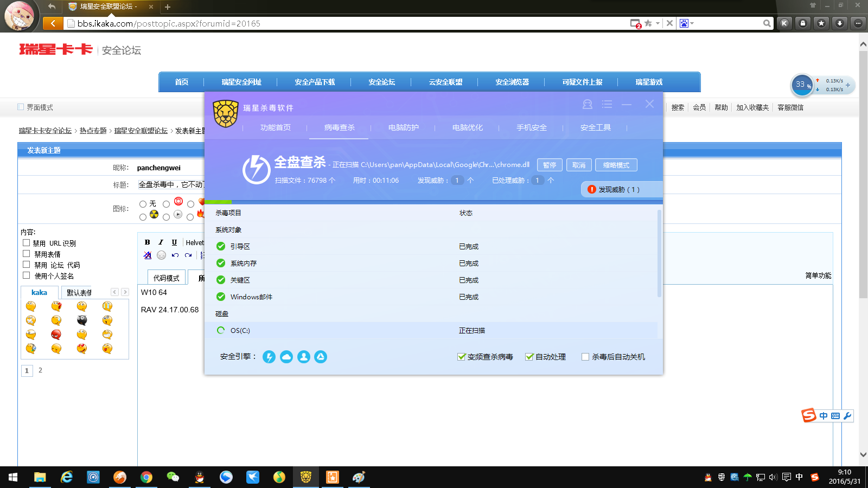
Task: Open the 瑞星卡卡安全论坛 breadcrumb link
Action: [46, 131]
